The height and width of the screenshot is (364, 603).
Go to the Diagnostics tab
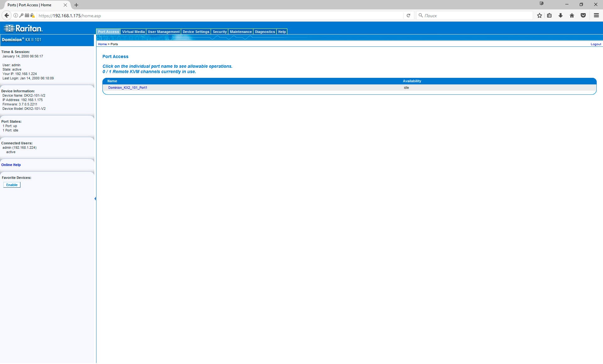264,32
